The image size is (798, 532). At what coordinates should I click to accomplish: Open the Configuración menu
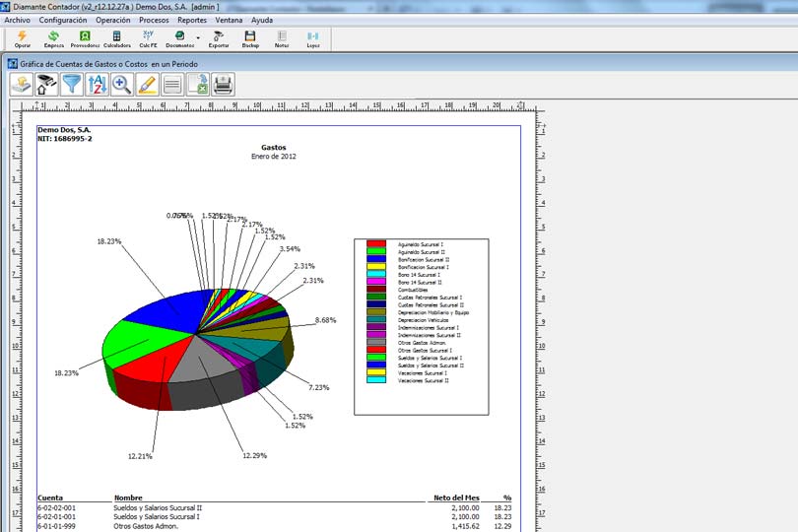[x=63, y=20]
